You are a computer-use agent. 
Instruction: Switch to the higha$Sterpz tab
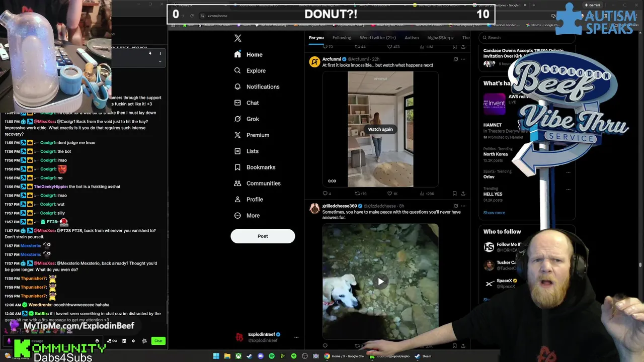(x=440, y=38)
